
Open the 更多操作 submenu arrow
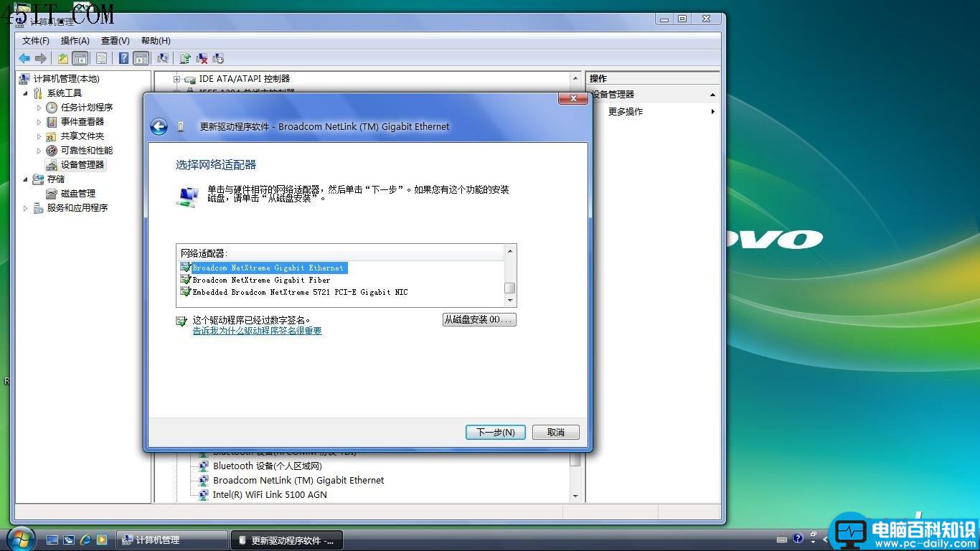(x=712, y=111)
